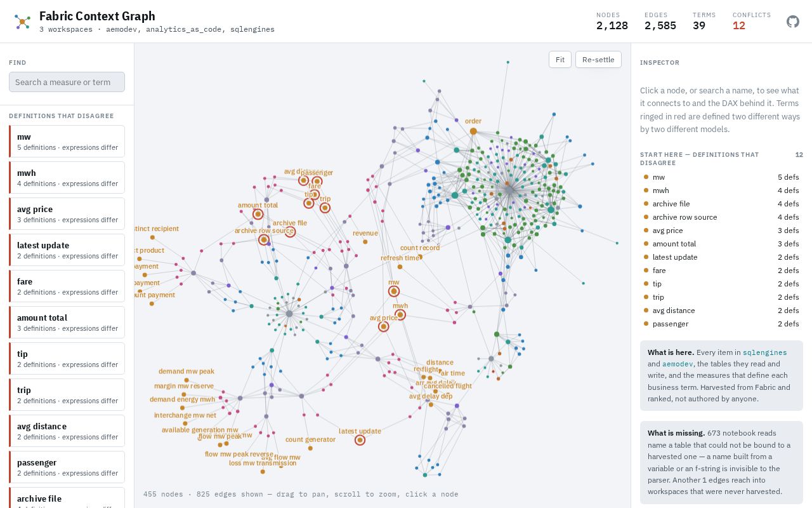
Task: Select 'avg distance' in the inspector list
Action: pos(721,311)
